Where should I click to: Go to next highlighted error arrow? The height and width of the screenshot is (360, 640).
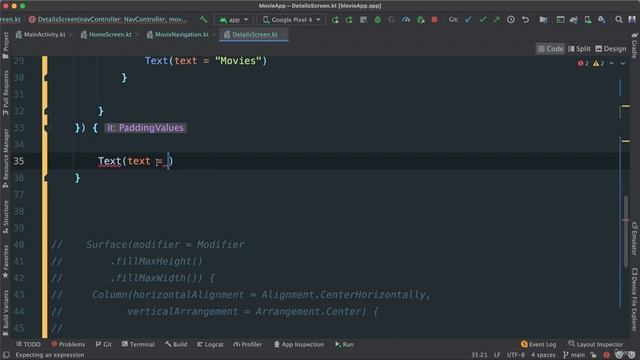pyautogui.click(x=623, y=63)
